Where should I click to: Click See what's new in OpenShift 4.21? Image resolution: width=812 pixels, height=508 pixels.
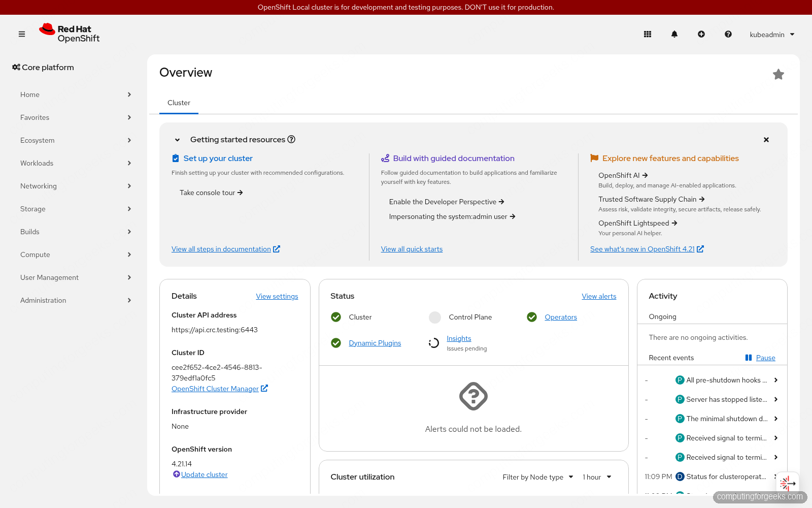pos(647,249)
